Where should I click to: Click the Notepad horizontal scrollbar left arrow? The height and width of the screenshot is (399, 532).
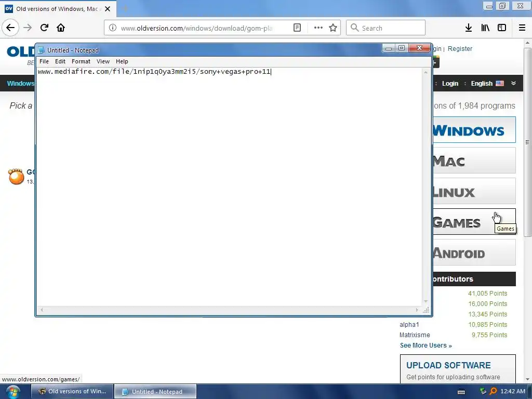tap(42, 310)
